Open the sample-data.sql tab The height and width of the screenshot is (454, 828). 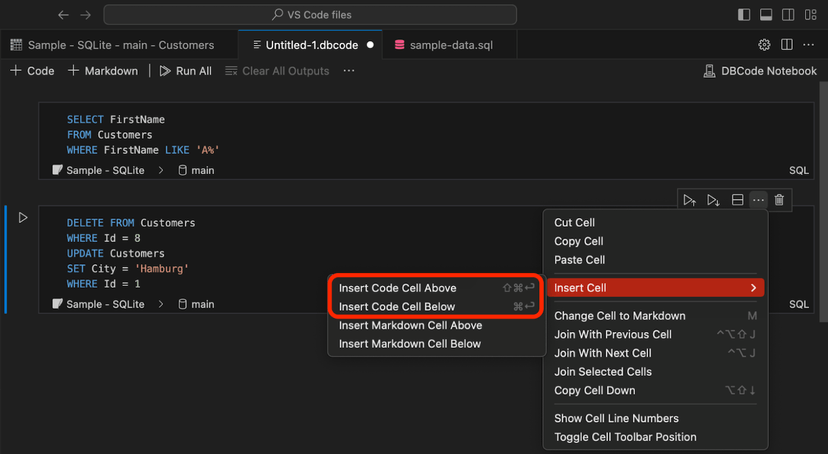[450, 45]
